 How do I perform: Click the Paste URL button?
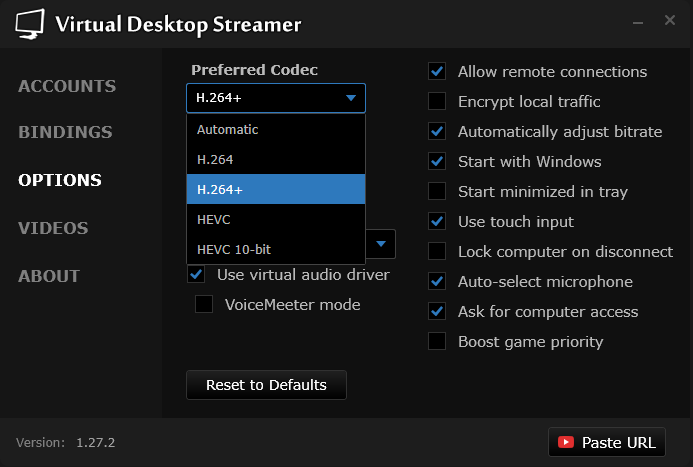tap(607, 442)
